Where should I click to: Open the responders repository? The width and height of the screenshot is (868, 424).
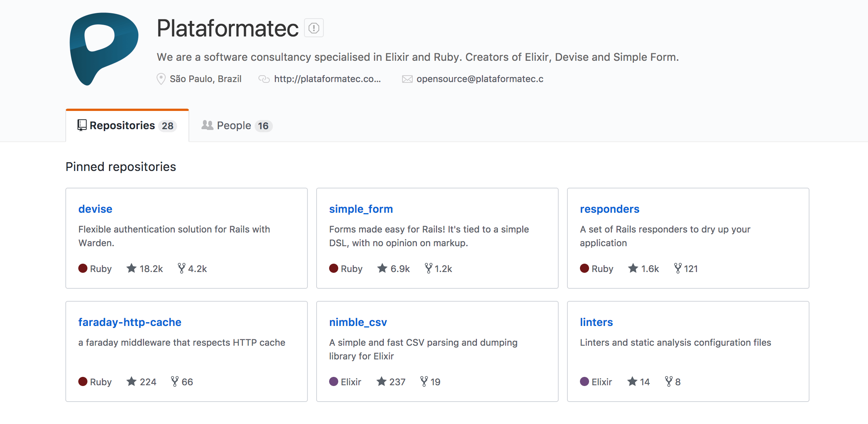point(610,209)
